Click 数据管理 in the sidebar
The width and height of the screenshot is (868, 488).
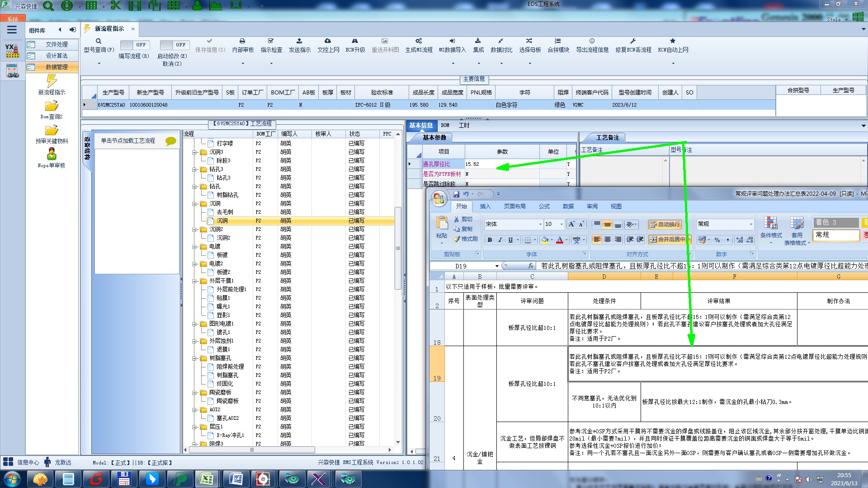click(x=56, y=67)
